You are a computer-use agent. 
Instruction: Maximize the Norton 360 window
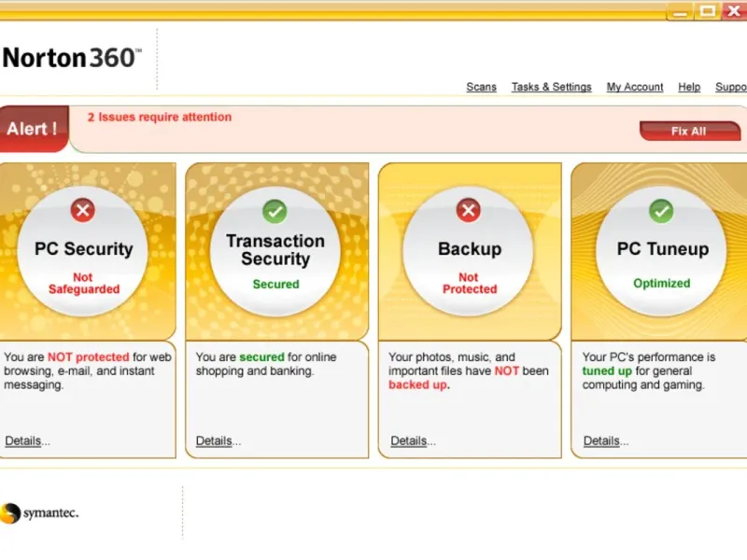(x=708, y=11)
